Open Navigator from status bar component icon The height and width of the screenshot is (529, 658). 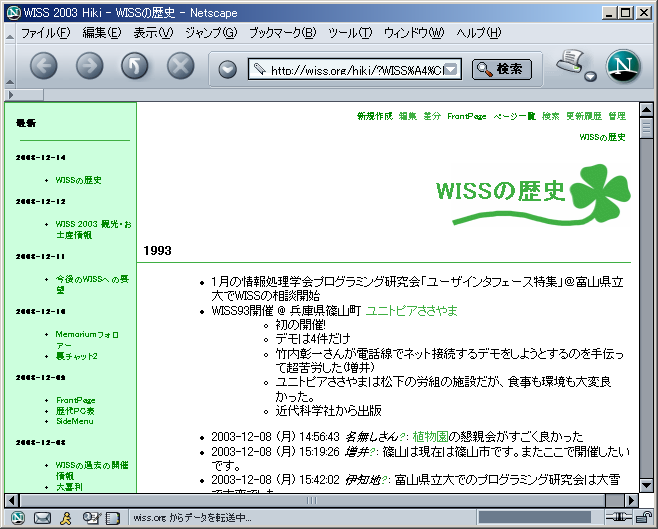[x=17, y=518]
